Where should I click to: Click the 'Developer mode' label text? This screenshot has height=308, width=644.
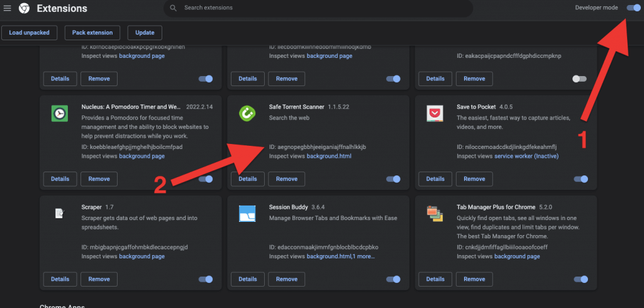(596, 8)
